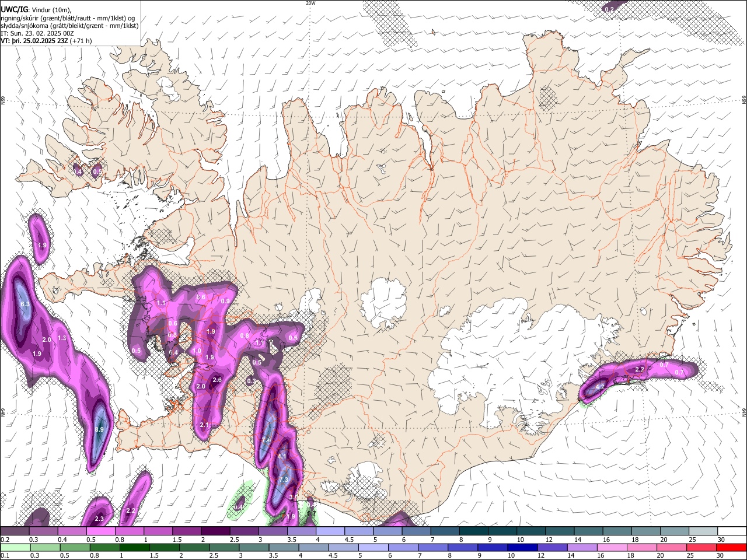Click the 6.3 precipitation value offshore west
This screenshot has width=747, height=560.
click(25, 304)
